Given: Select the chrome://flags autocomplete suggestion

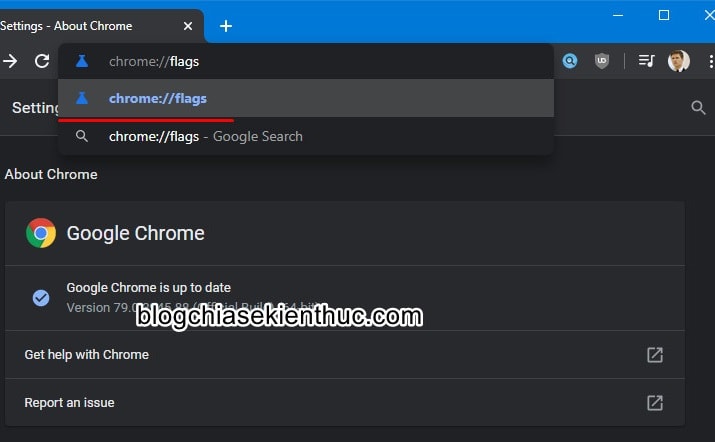Looking at the screenshot, I should pos(306,98).
